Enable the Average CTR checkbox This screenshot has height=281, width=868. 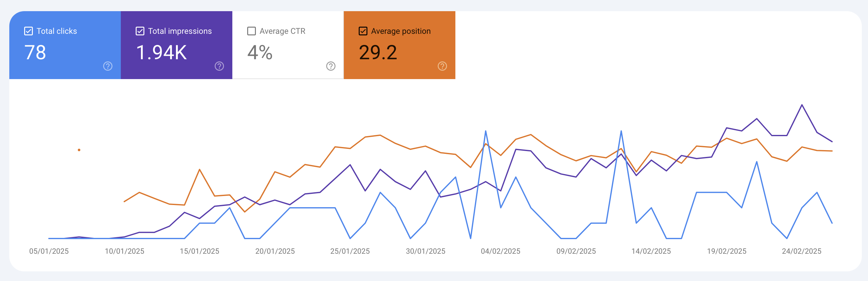pyautogui.click(x=251, y=31)
